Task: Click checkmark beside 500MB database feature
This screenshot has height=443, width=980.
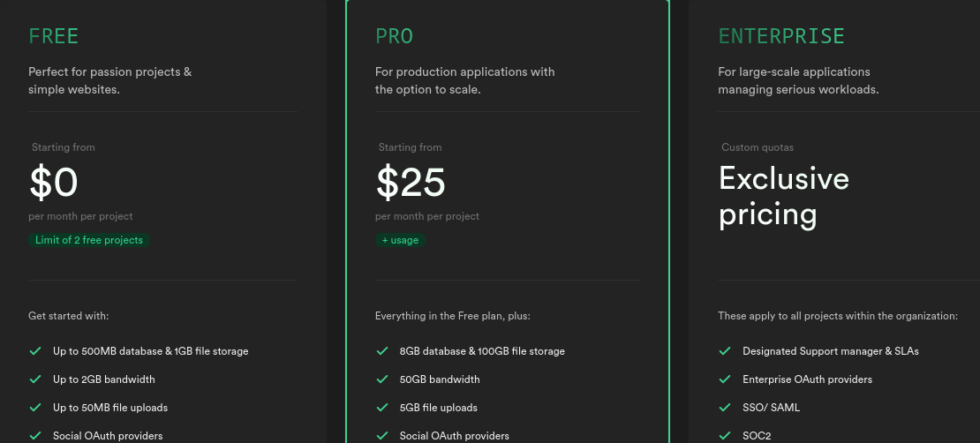Action: (x=35, y=351)
